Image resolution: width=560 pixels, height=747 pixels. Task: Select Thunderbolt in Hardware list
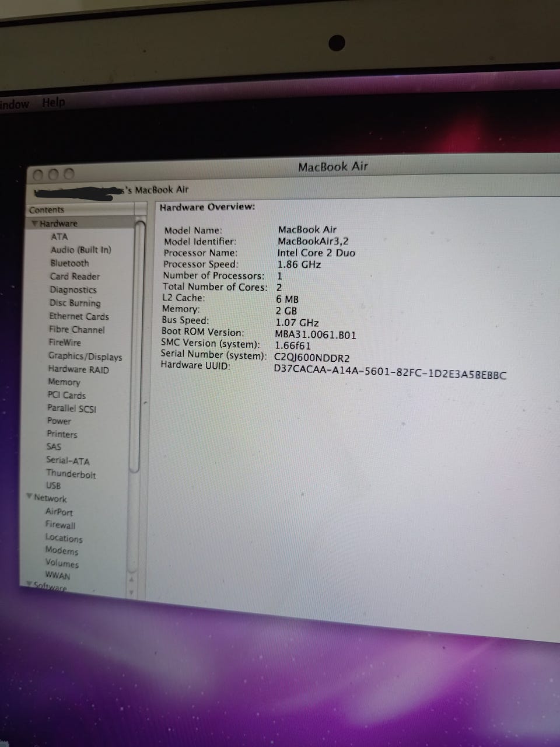pyautogui.click(x=71, y=474)
